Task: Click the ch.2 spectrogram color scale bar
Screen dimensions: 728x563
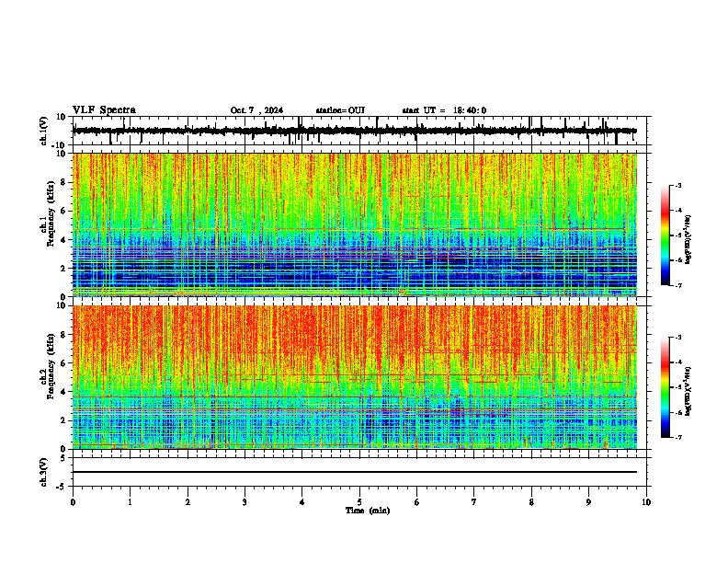Action: [x=665, y=387]
